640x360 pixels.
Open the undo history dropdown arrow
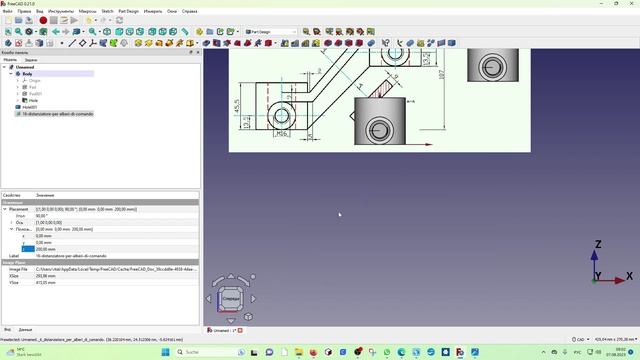click(96, 20)
